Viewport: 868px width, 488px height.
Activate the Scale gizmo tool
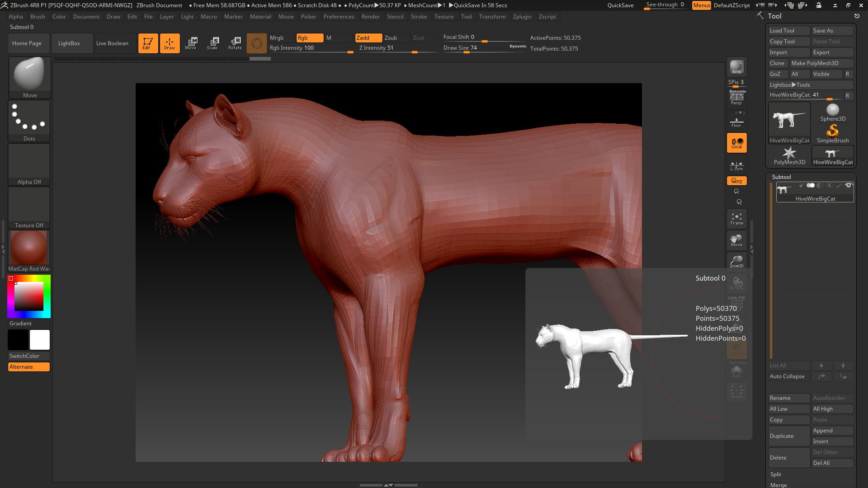click(212, 43)
